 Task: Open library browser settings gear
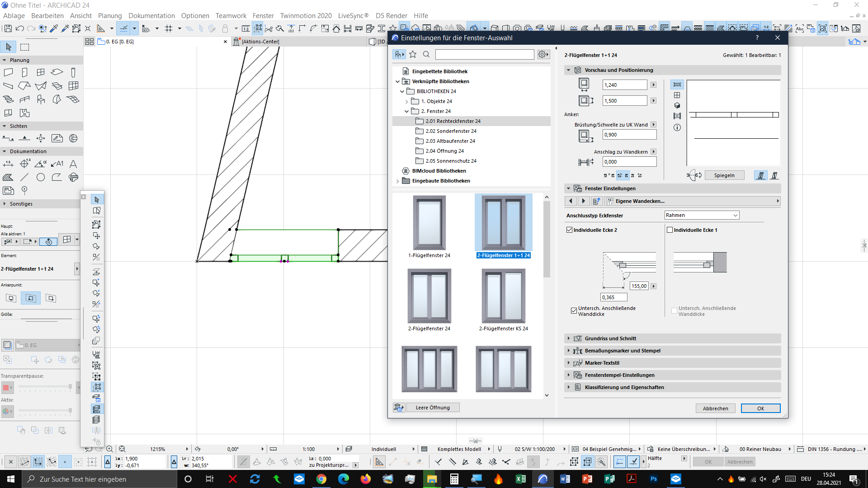point(543,54)
